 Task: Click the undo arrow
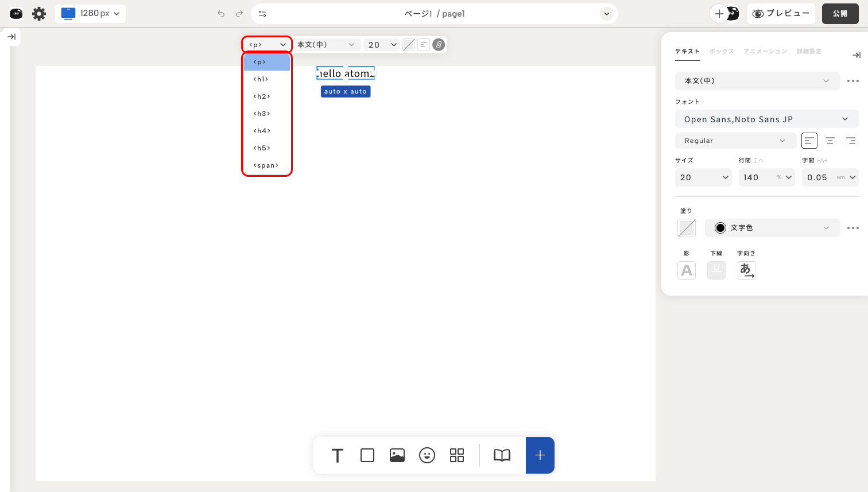(221, 14)
